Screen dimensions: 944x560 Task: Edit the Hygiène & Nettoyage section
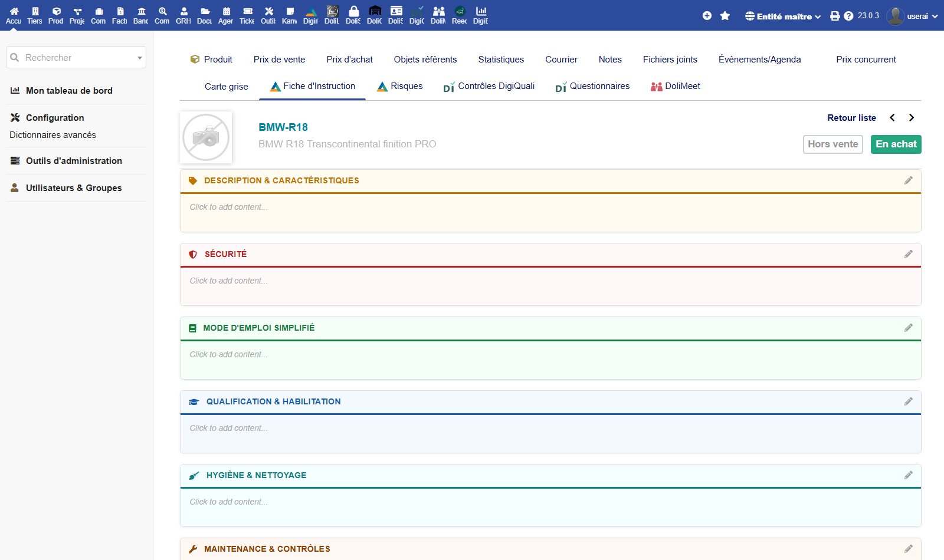(x=909, y=475)
